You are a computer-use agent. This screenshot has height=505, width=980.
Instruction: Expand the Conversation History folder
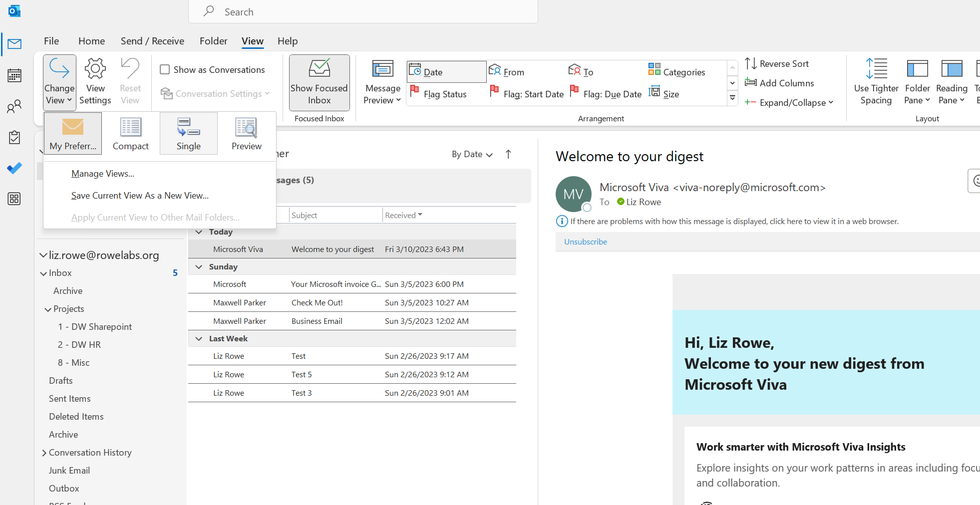click(x=44, y=453)
